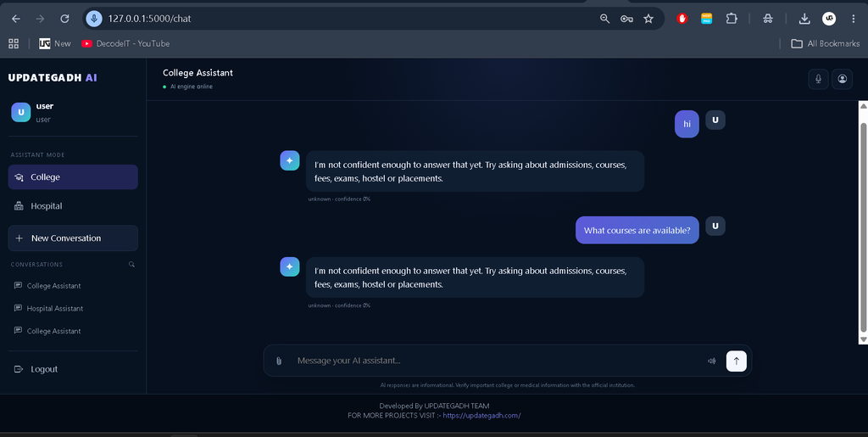Click the U avatar beside 'hi' message
The height and width of the screenshot is (437, 868).
(715, 120)
